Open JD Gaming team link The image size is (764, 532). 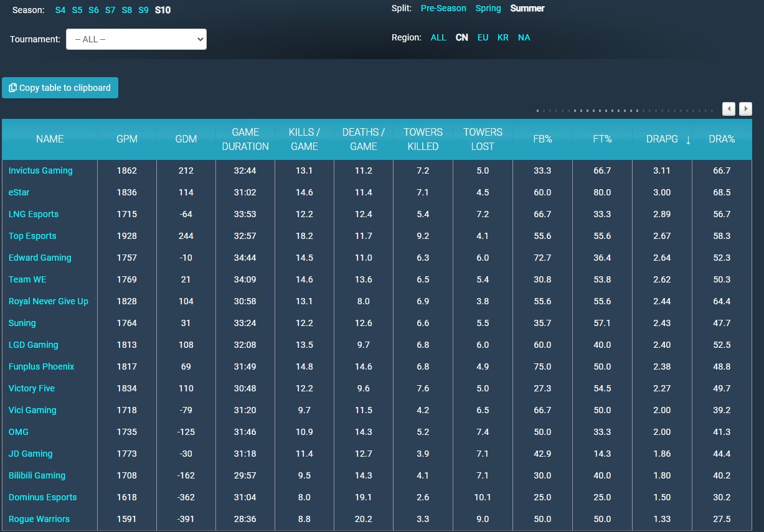[x=31, y=454]
